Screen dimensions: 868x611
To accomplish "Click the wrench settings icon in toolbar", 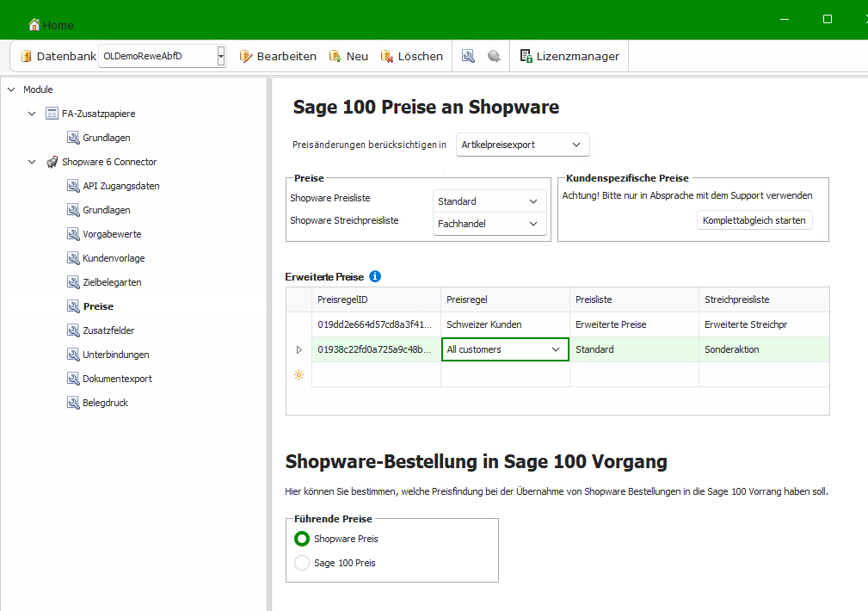I will (468, 56).
